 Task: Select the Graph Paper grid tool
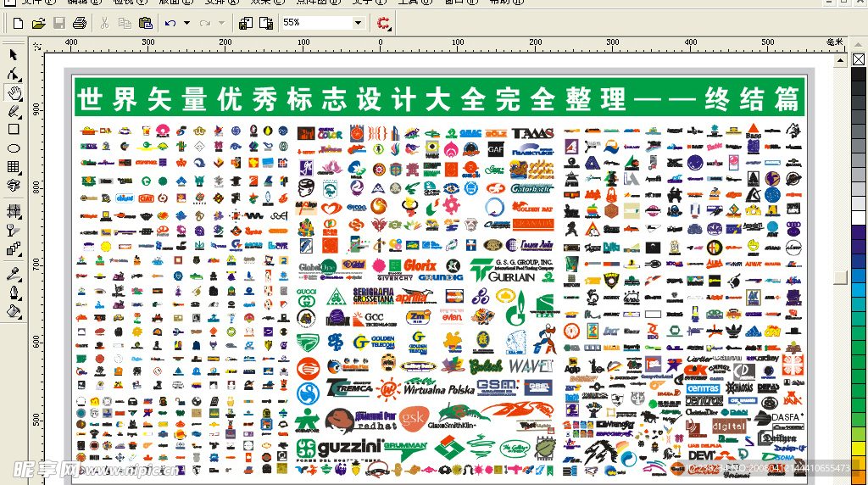[14, 167]
